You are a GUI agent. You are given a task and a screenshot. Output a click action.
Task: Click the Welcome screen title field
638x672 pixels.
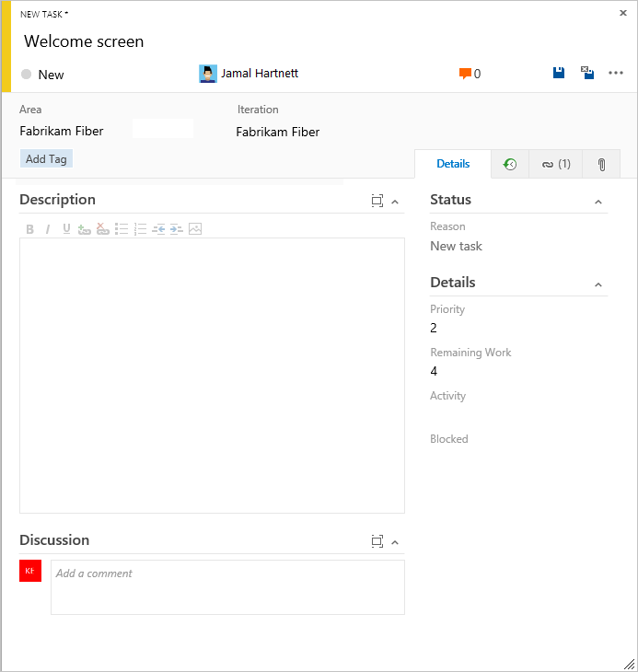pos(84,41)
